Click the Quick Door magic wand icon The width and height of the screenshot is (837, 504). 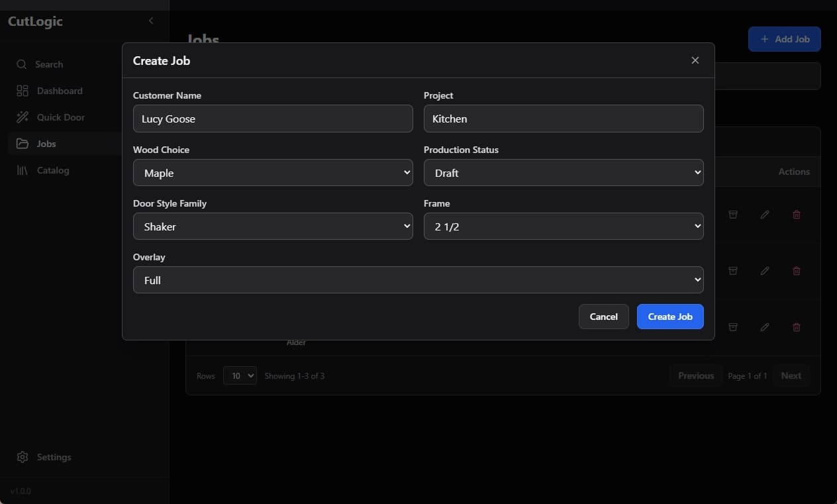click(22, 117)
